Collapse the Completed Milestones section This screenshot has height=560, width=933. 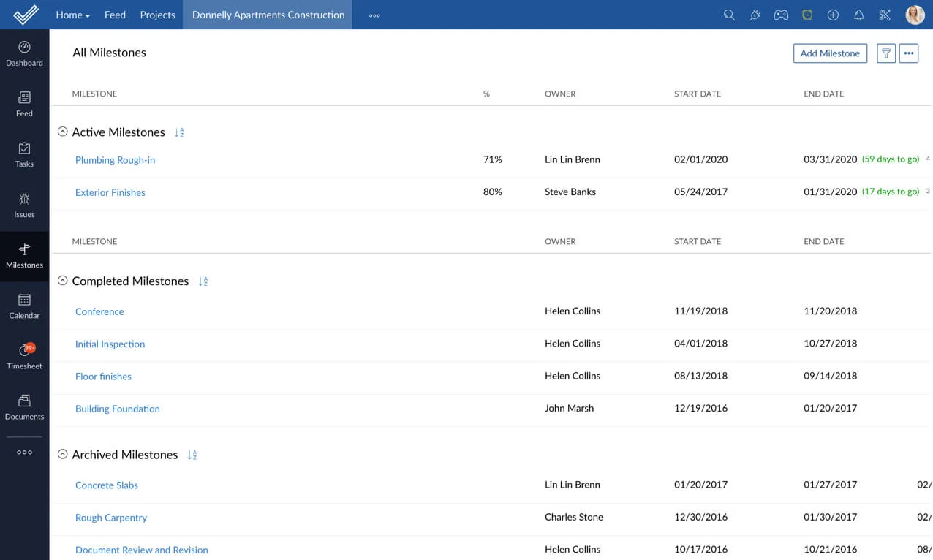pyautogui.click(x=63, y=281)
